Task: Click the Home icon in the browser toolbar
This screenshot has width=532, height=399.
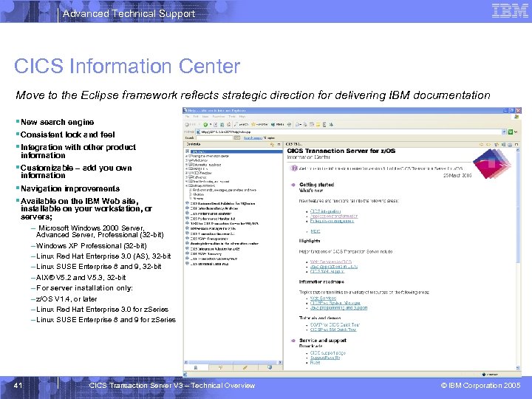Action: (228, 125)
